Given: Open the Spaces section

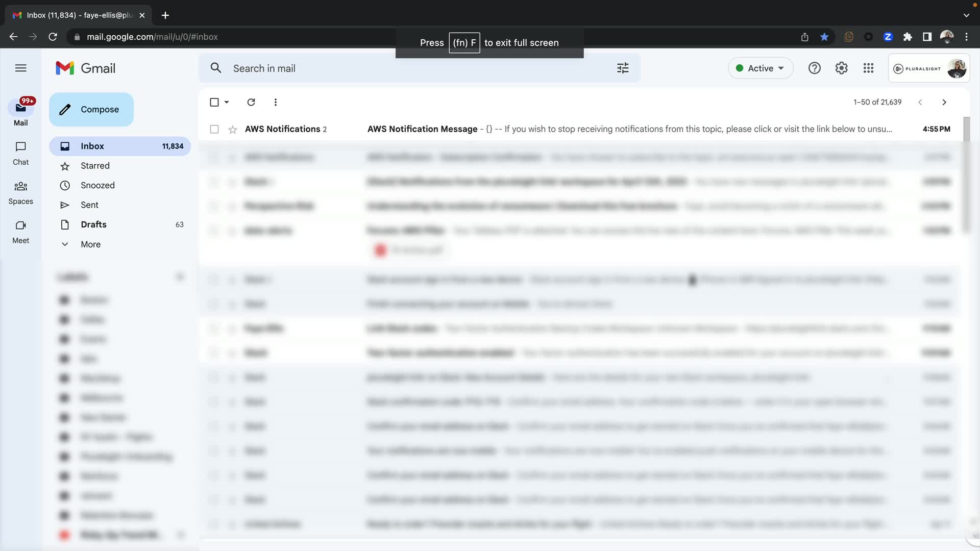Looking at the screenshot, I should pyautogui.click(x=21, y=192).
